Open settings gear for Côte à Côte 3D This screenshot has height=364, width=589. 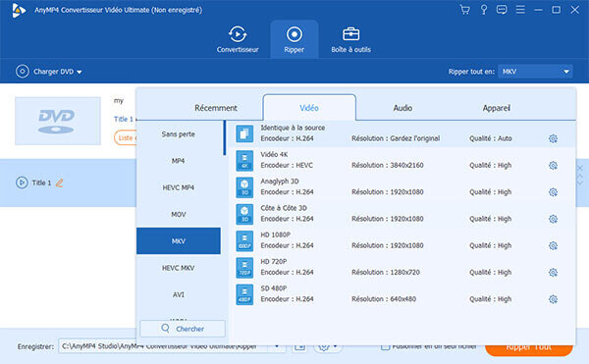click(553, 219)
